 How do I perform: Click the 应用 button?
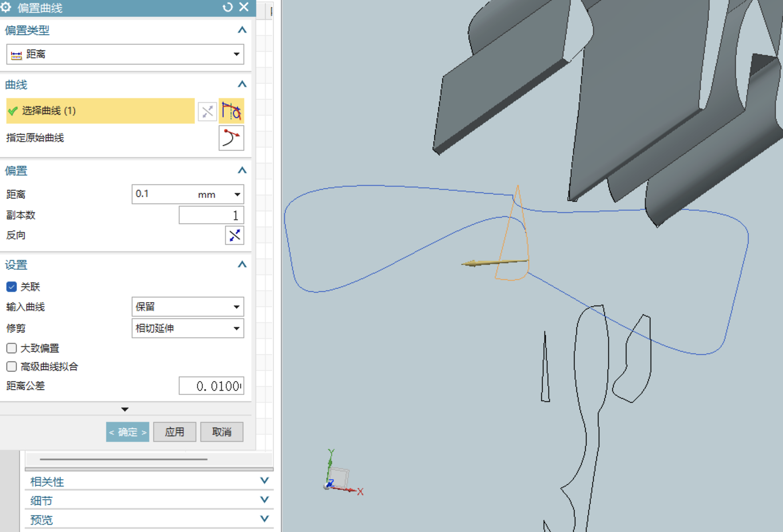pos(174,432)
